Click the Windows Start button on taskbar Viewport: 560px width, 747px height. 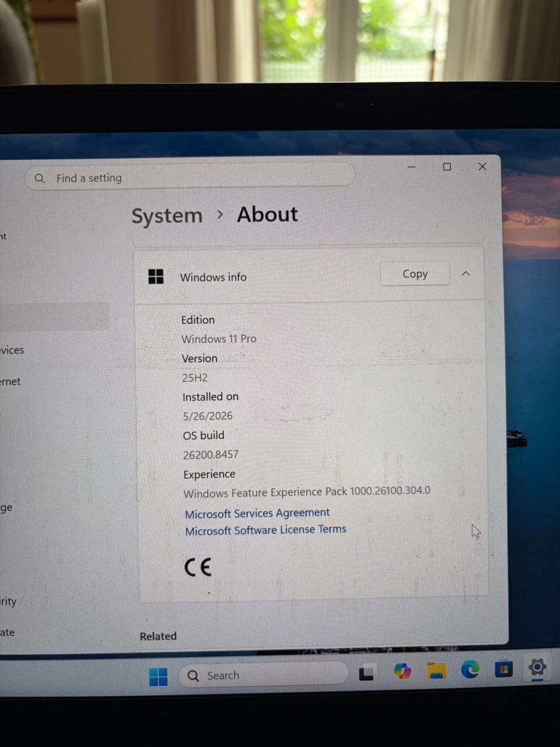click(158, 676)
